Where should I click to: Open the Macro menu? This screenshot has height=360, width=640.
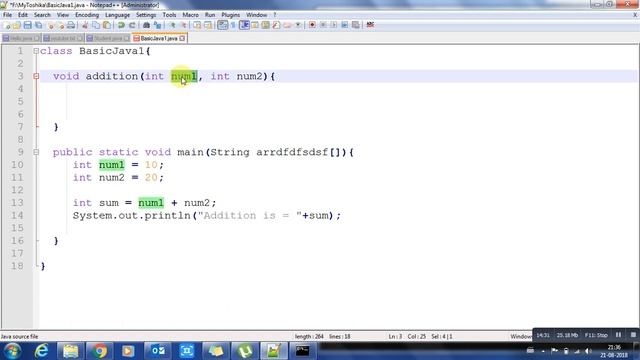pos(190,15)
